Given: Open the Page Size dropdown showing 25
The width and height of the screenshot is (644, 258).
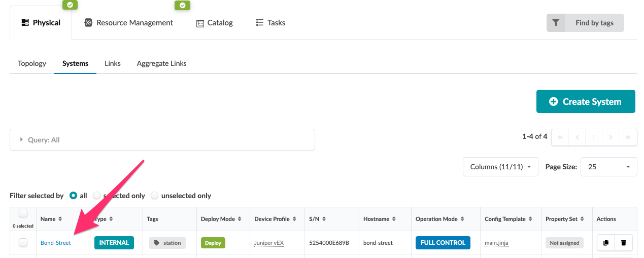Looking at the screenshot, I should tap(608, 167).
